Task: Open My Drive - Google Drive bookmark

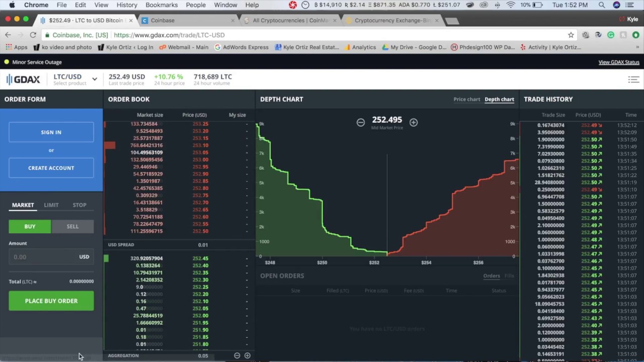Action: 414,47
